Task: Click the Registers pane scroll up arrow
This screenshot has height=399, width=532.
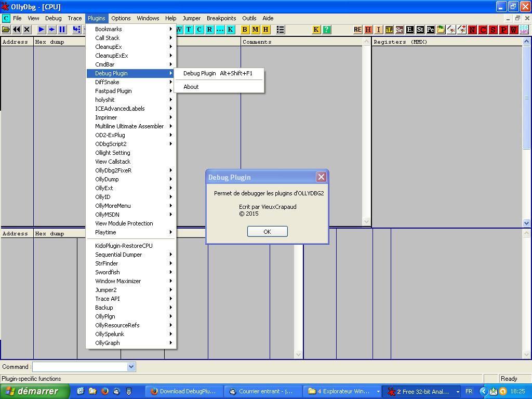Action: pyautogui.click(x=526, y=42)
